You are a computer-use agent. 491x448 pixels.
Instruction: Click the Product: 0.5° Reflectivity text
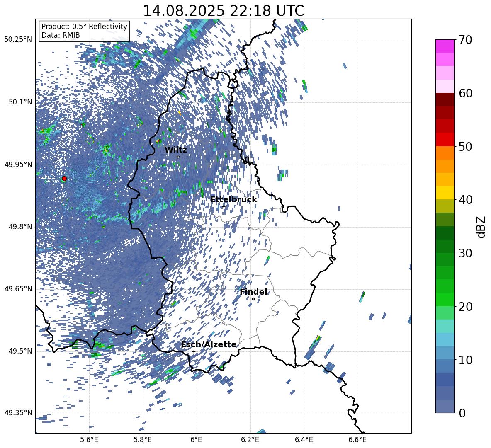click(x=84, y=27)
